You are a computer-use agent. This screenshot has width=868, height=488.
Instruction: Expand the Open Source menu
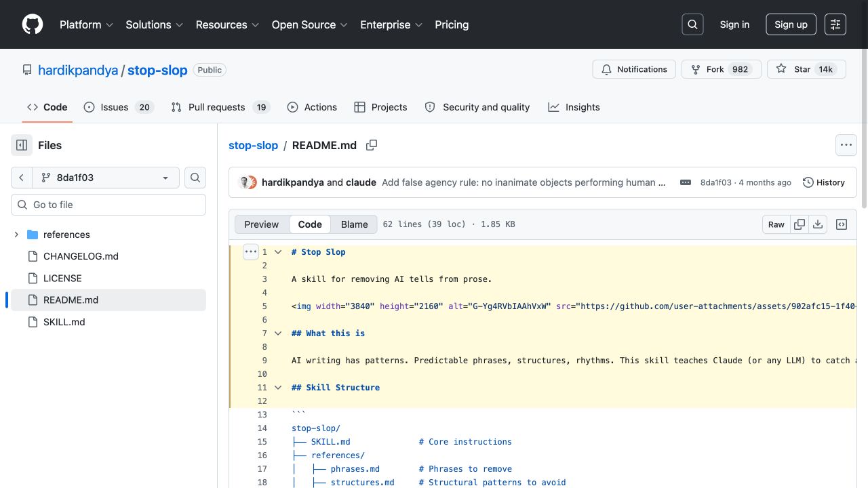pos(309,24)
